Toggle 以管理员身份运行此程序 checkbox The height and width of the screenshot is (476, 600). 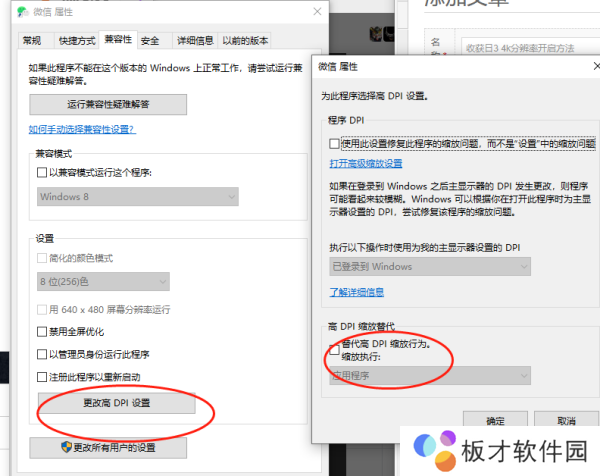click(x=41, y=354)
